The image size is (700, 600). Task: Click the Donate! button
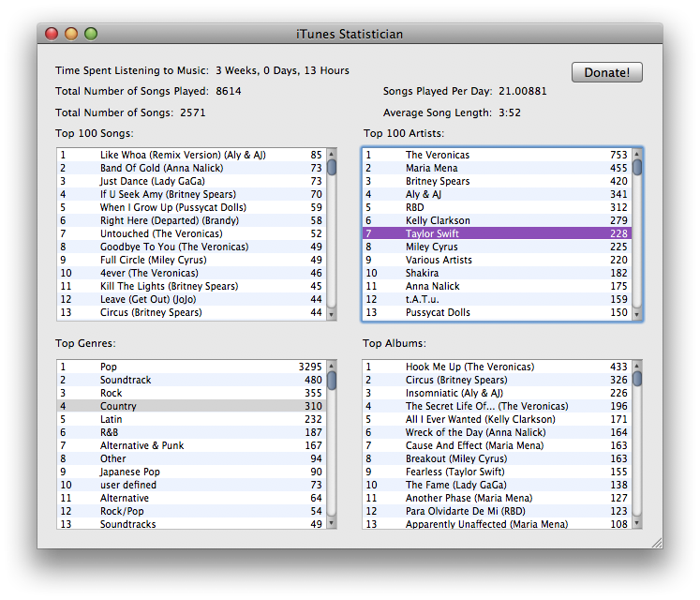606,72
